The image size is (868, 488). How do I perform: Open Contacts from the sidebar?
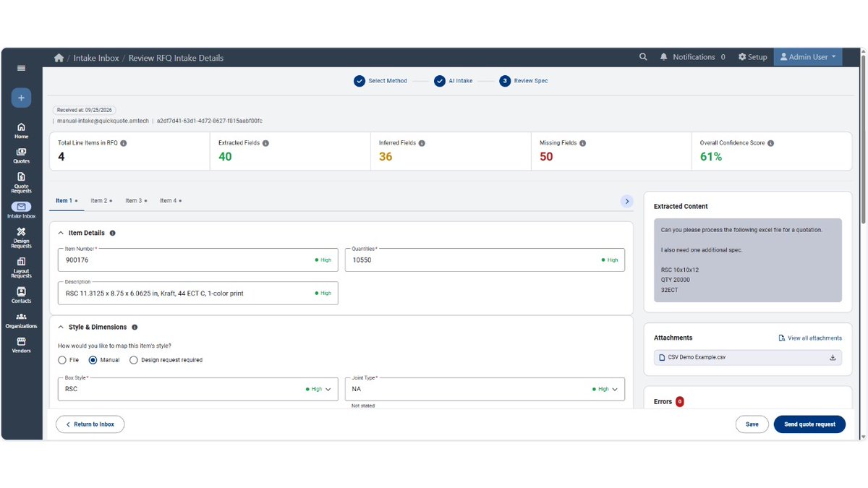21,296
